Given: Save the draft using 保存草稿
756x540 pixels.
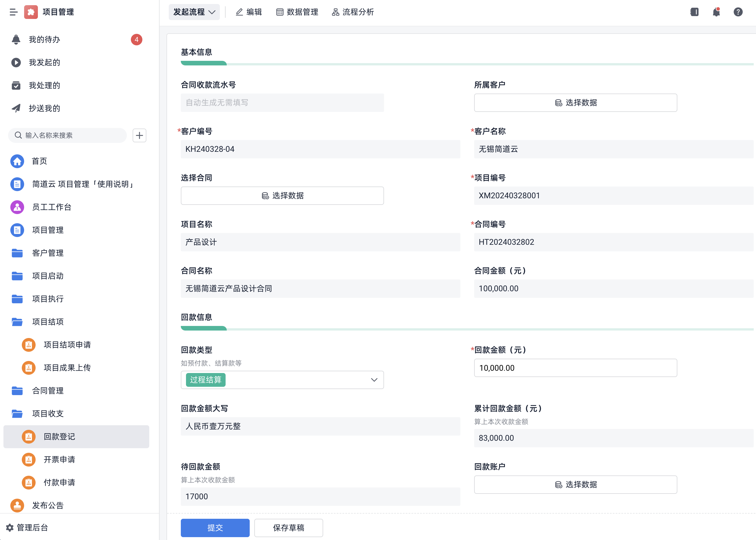Looking at the screenshot, I should [x=288, y=528].
